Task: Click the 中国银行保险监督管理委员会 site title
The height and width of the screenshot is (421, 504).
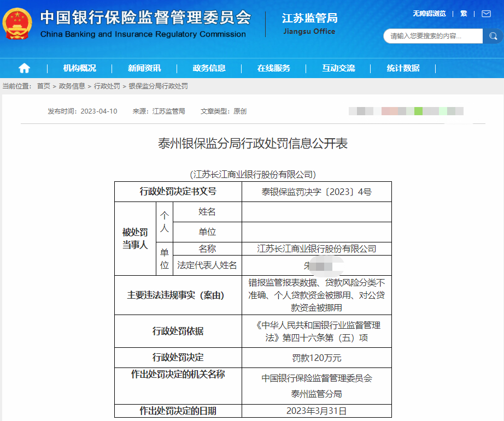Action: tap(145, 17)
